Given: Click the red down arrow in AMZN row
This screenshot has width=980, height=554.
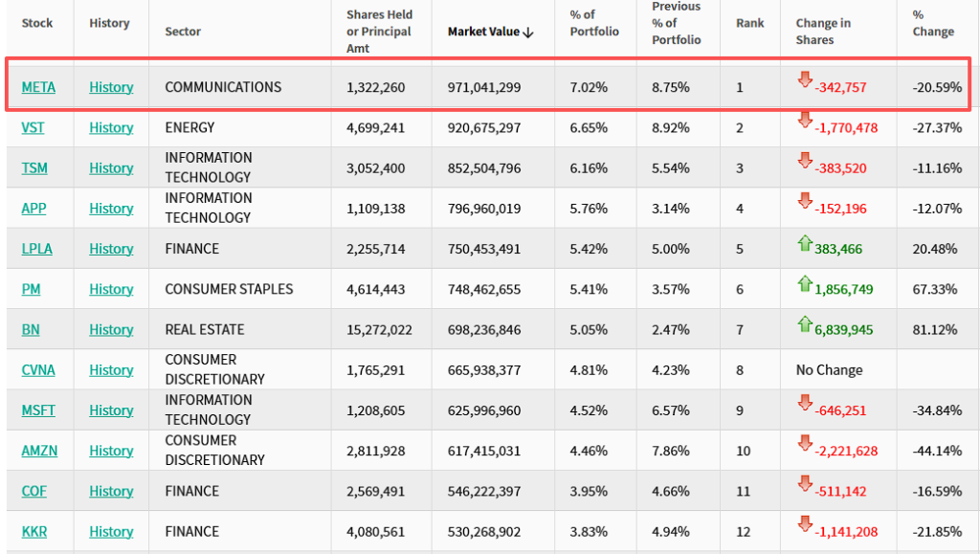Looking at the screenshot, I should pos(805,444).
